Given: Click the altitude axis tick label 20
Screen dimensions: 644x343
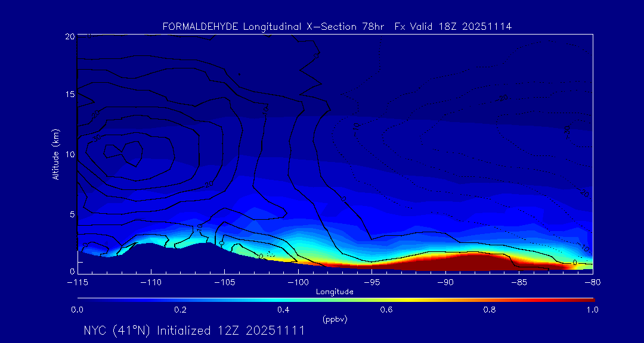Looking at the screenshot, I should (69, 36).
